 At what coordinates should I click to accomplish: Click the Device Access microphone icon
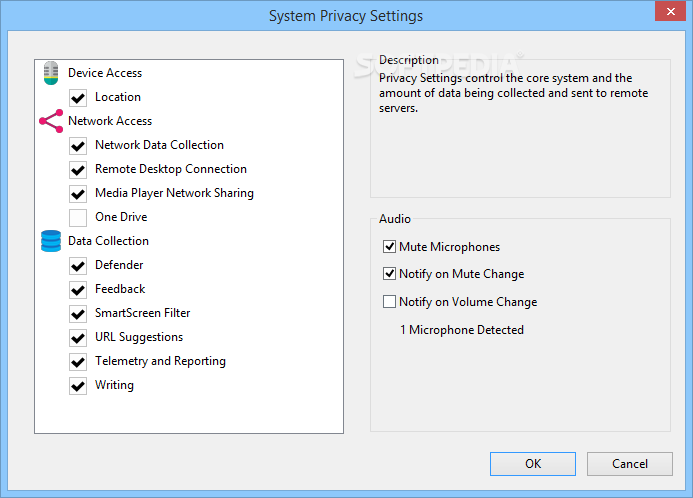click(x=51, y=73)
